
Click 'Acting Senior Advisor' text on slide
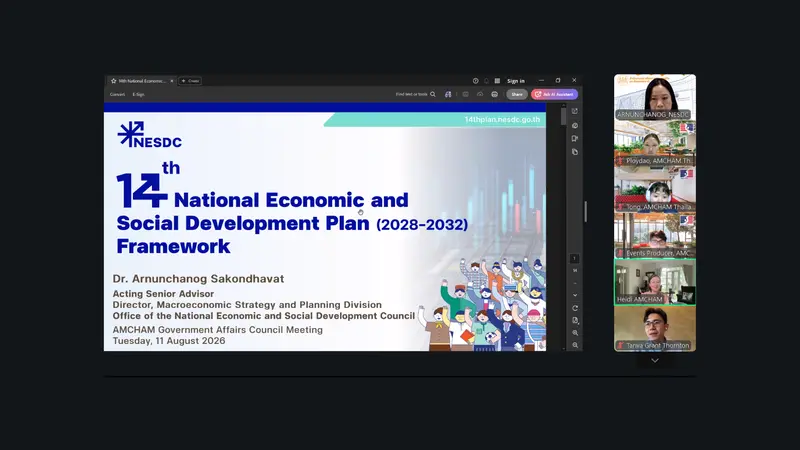pyautogui.click(x=163, y=294)
